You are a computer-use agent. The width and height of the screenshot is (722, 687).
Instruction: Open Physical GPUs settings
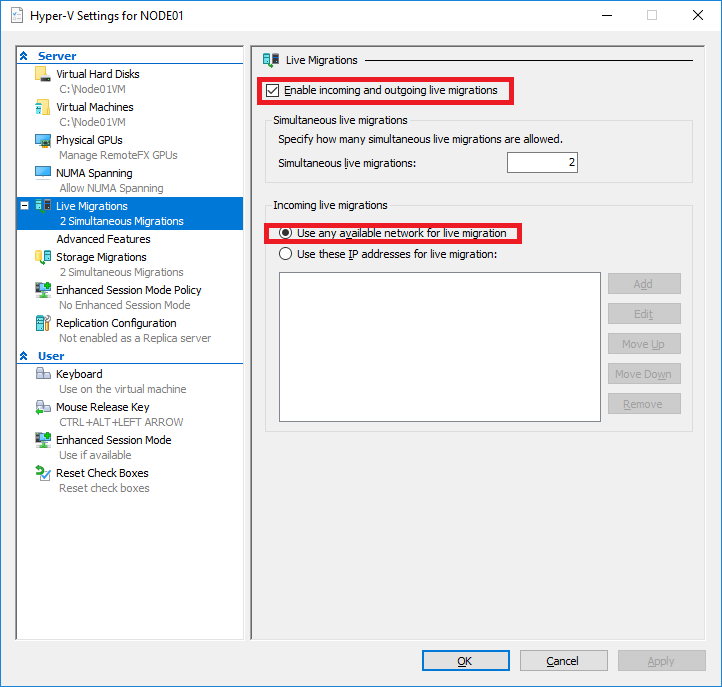(89, 140)
